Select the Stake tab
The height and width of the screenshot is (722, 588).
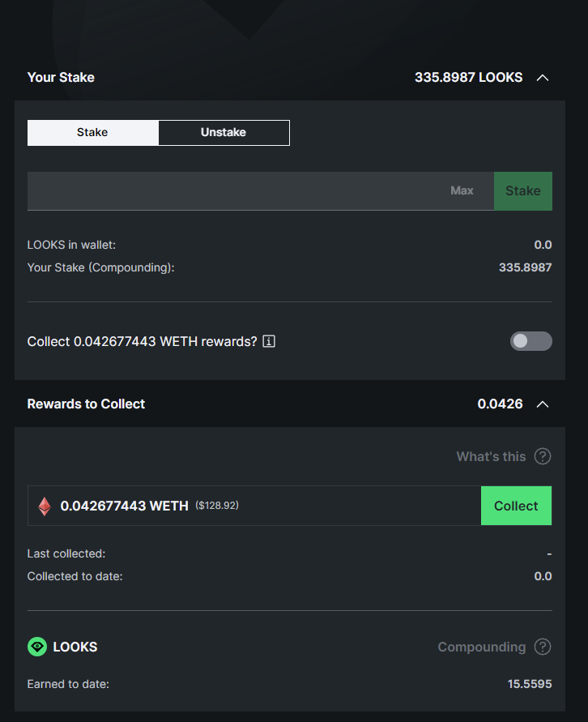(x=92, y=133)
